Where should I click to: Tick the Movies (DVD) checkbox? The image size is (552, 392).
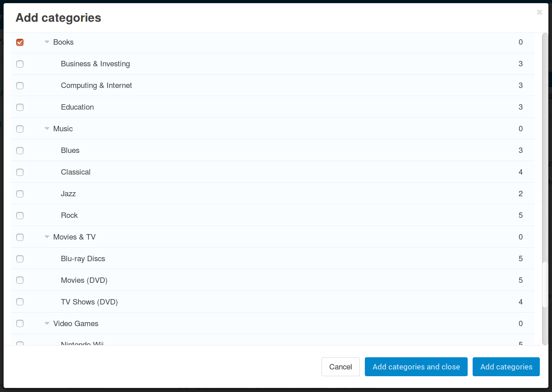[20, 280]
